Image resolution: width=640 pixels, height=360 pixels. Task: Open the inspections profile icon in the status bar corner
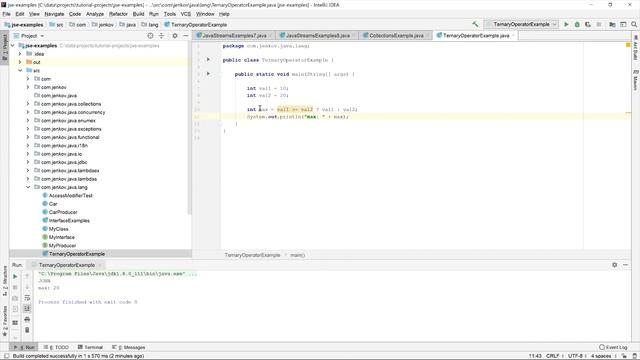pos(635,356)
